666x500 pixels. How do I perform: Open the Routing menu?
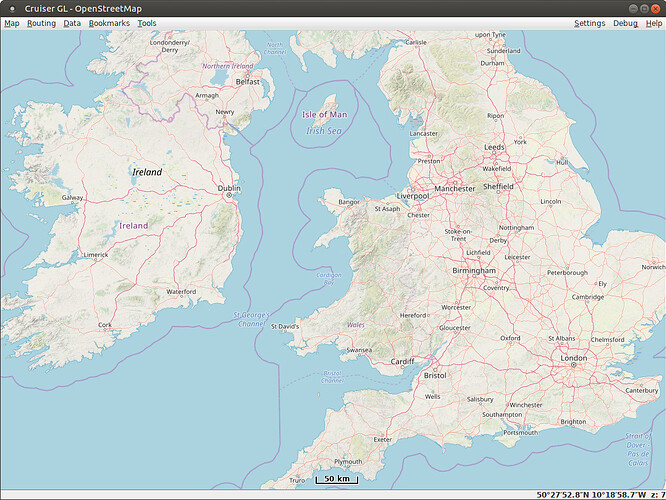point(42,23)
